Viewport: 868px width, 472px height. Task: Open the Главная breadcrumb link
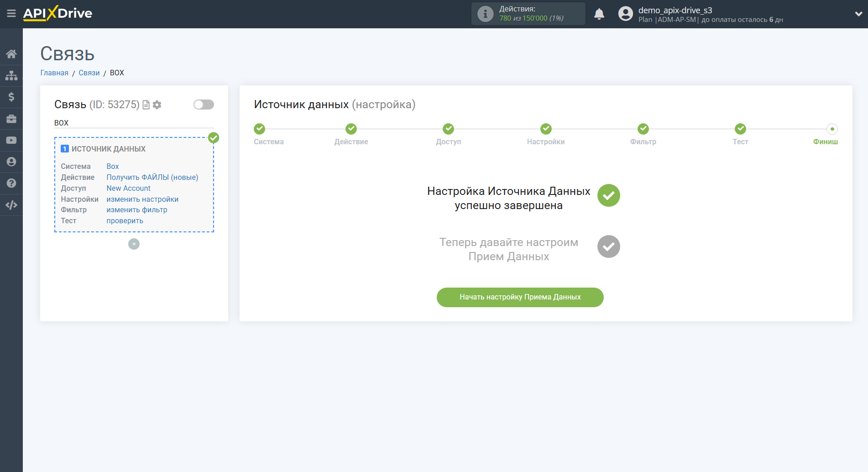tap(54, 73)
